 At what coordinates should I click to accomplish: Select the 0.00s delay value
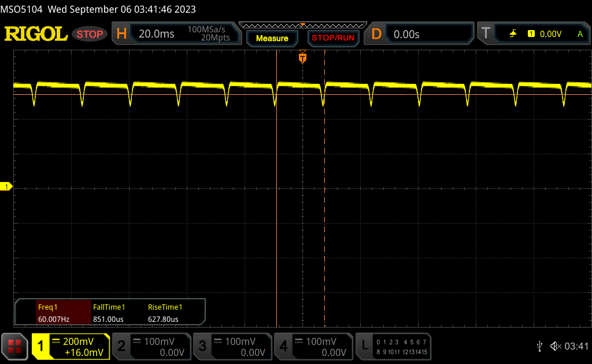coord(406,34)
